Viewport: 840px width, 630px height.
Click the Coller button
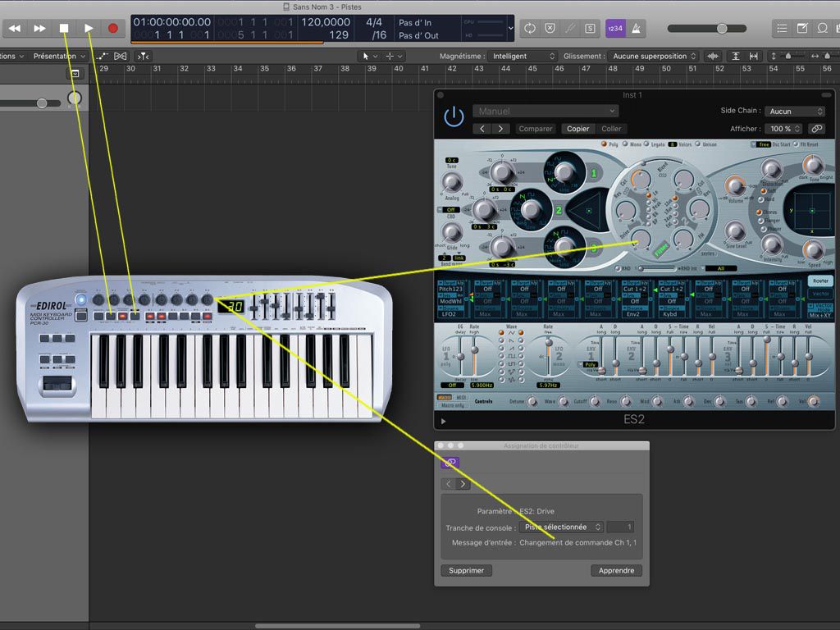pyautogui.click(x=611, y=129)
